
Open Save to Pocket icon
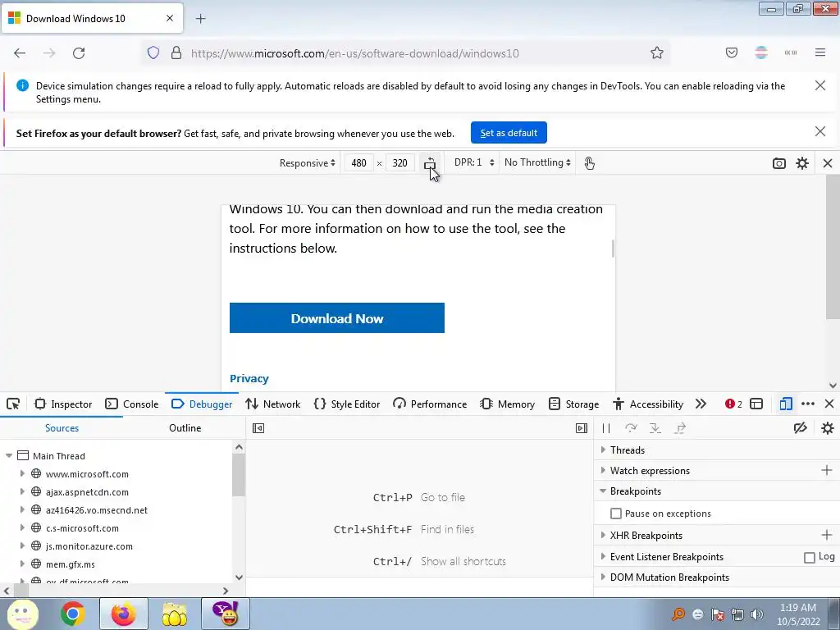(731, 53)
